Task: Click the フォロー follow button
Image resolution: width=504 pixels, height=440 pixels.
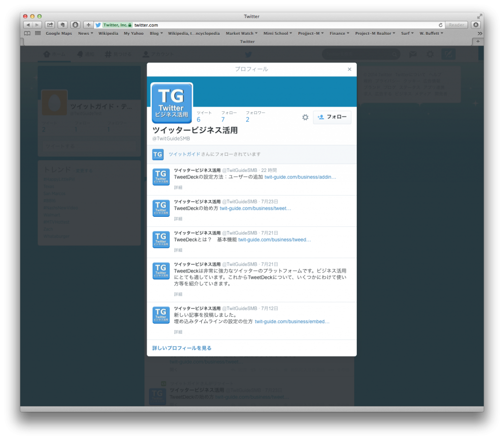Action: pos(332,117)
